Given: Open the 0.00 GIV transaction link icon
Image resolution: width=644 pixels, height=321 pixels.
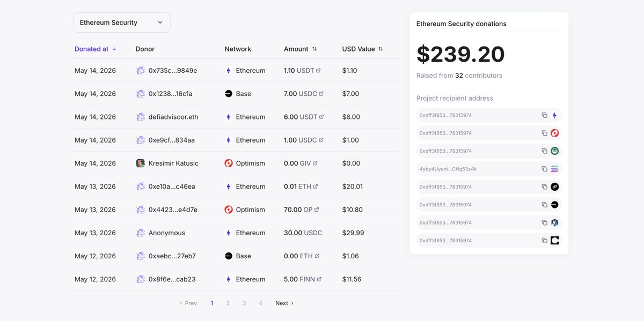Looking at the screenshot, I should pyautogui.click(x=315, y=163).
